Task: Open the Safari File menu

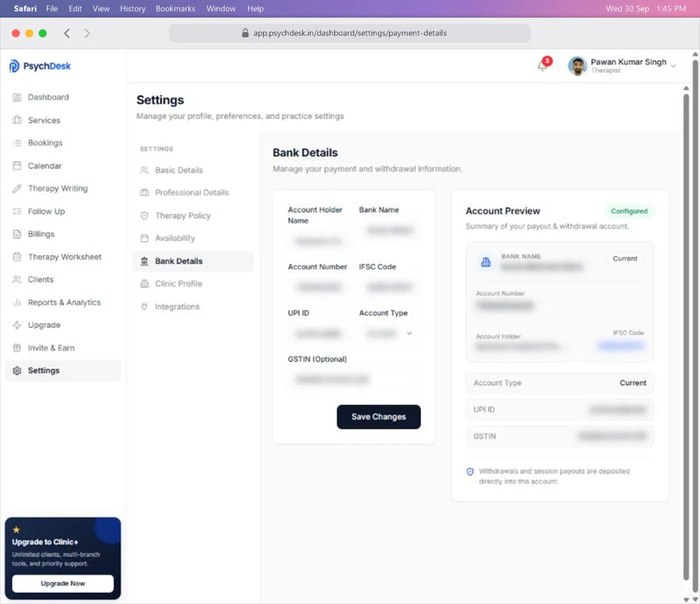Action: tap(52, 9)
